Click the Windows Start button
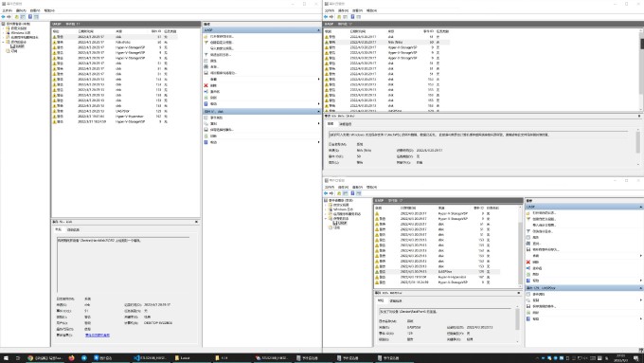Image resolution: width=644 pixels, height=363 pixels. pos(6,358)
